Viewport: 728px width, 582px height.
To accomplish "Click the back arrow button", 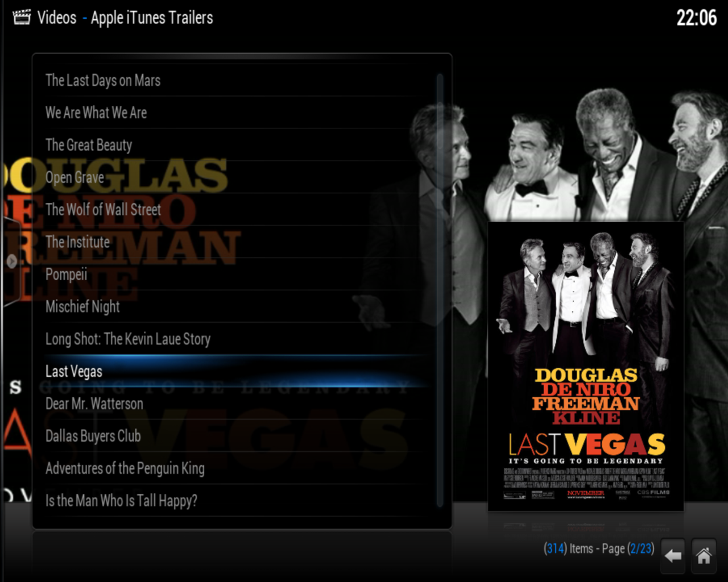I will tap(673, 556).
